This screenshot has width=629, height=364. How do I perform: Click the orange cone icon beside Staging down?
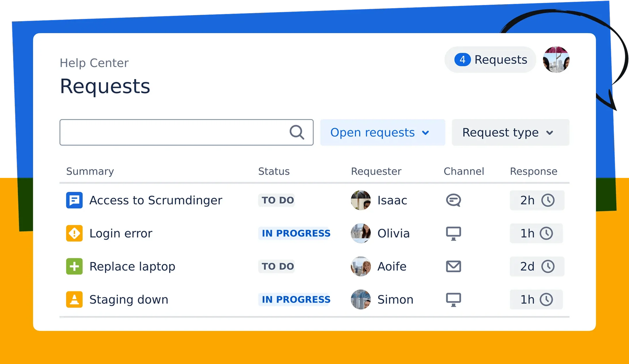[74, 300]
